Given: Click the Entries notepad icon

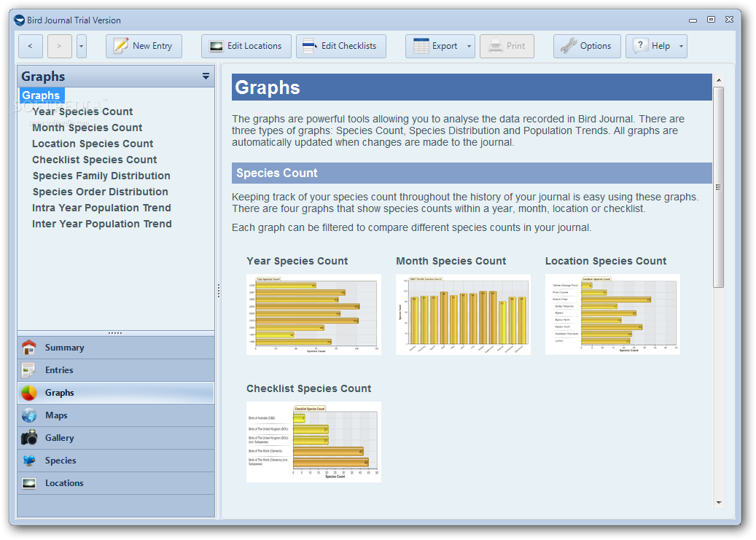Looking at the screenshot, I should pos(28,370).
